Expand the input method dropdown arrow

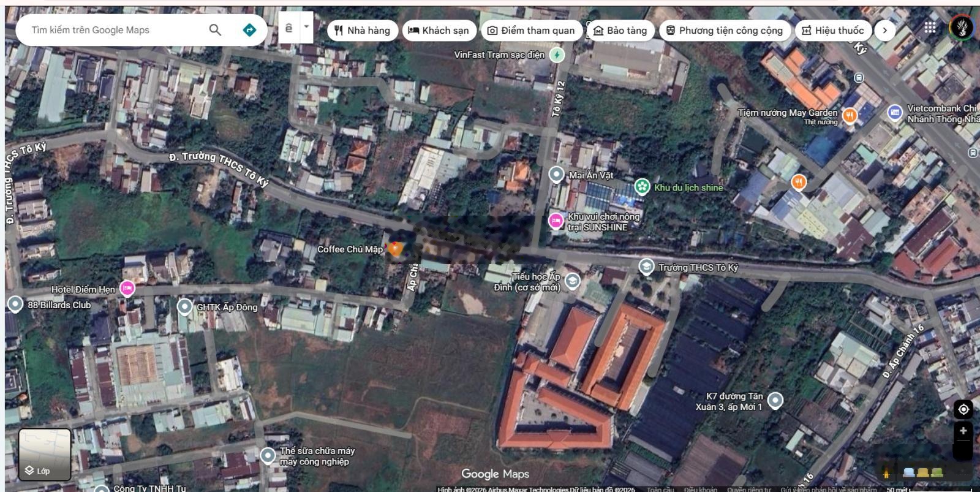306,28
